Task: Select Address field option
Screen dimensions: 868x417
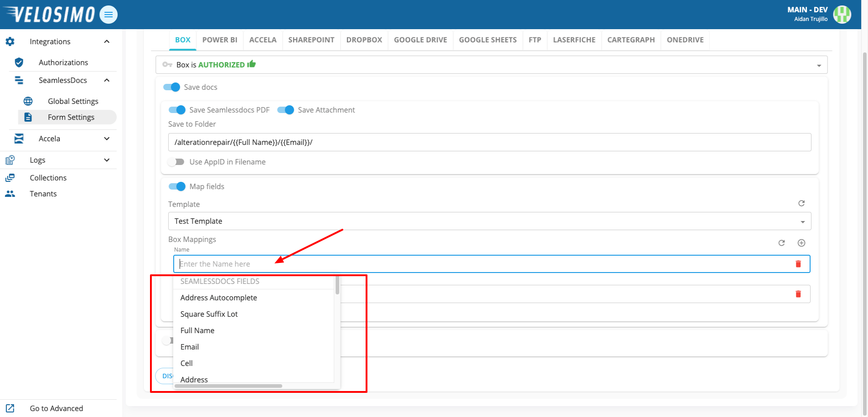Action: (254, 378)
